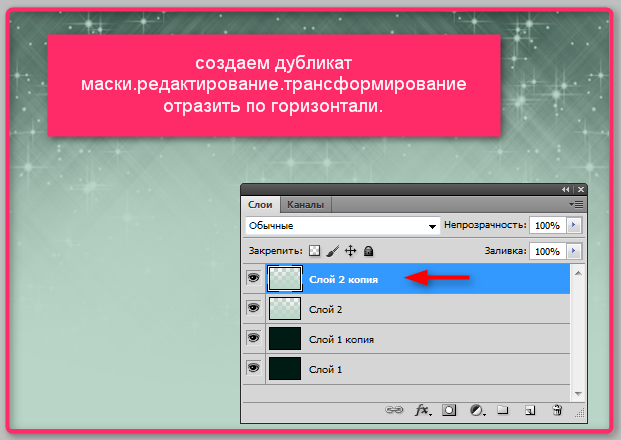This screenshot has width=621, height=440.
Task: Open the Обычные blend mode dropdown
Action: coord(343,226)
